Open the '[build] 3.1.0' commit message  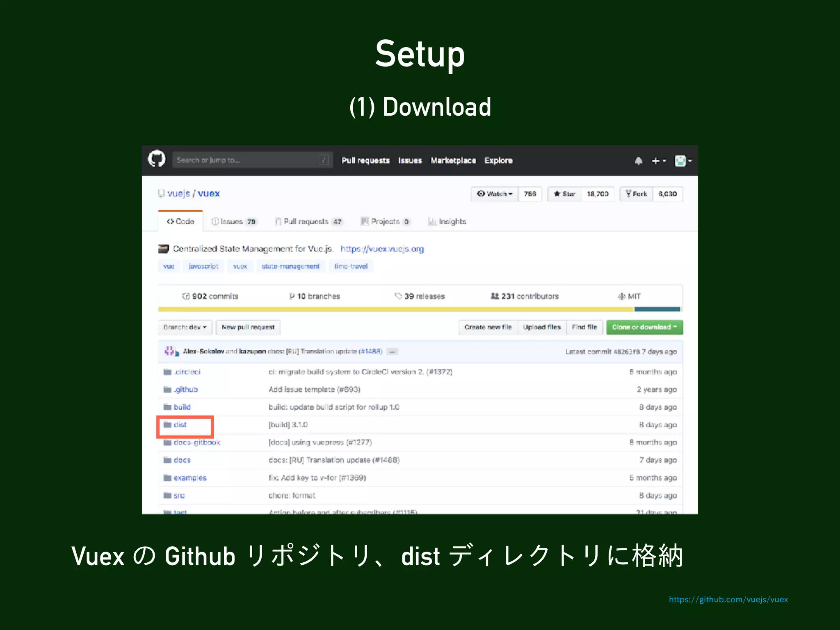288,425
